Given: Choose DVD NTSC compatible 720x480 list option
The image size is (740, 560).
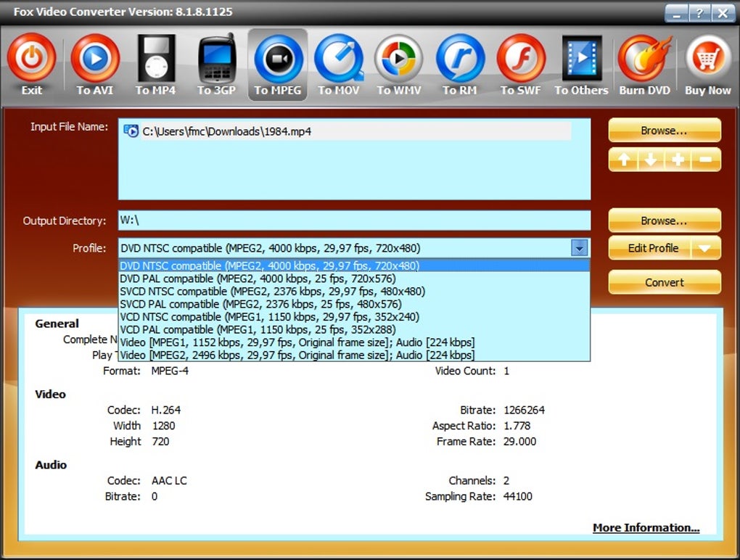Looking at the screenshot, I should [354, 265].
